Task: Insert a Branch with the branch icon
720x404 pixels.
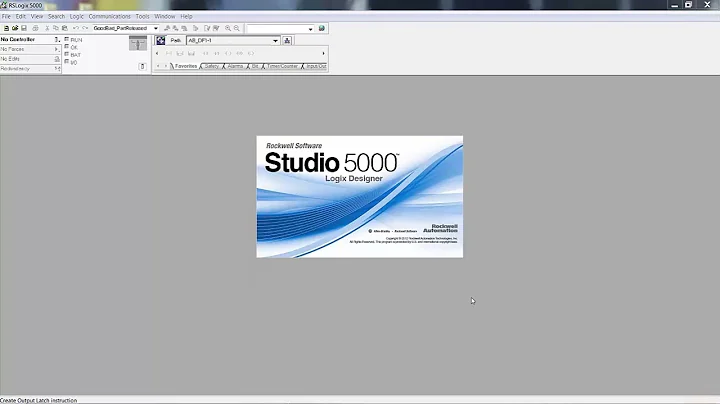Action: click(180, 53)
